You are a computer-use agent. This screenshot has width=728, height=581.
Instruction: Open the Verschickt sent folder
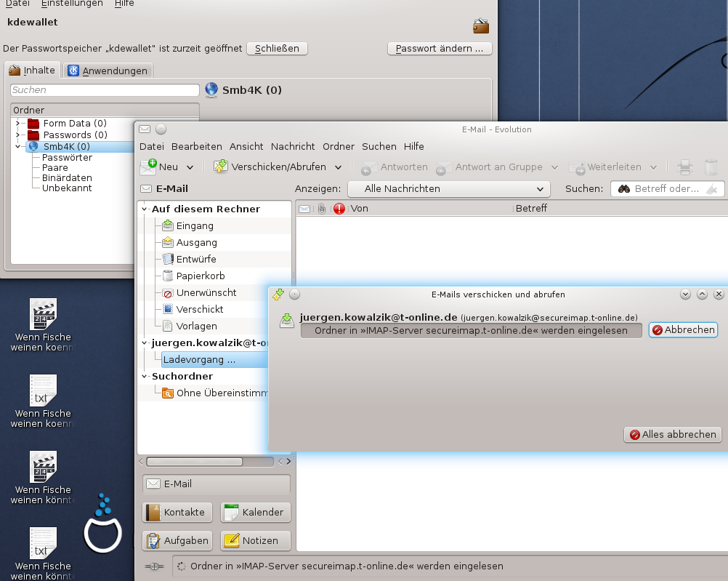[200, 310]
